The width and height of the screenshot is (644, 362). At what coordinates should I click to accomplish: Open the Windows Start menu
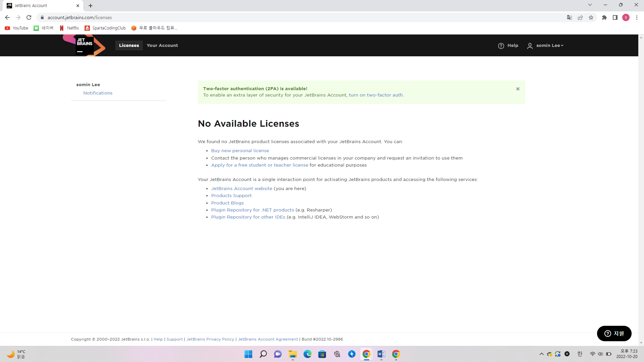click(x=249, y=354)
